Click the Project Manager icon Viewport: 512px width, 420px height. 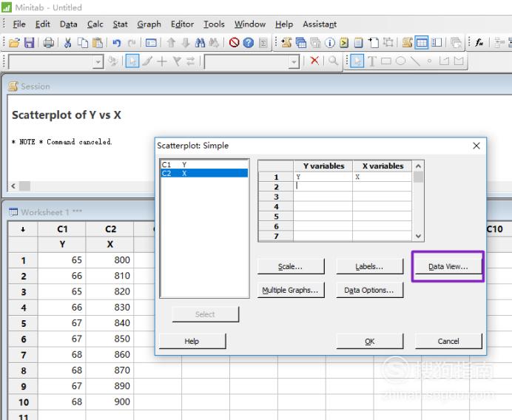point(437,43)
